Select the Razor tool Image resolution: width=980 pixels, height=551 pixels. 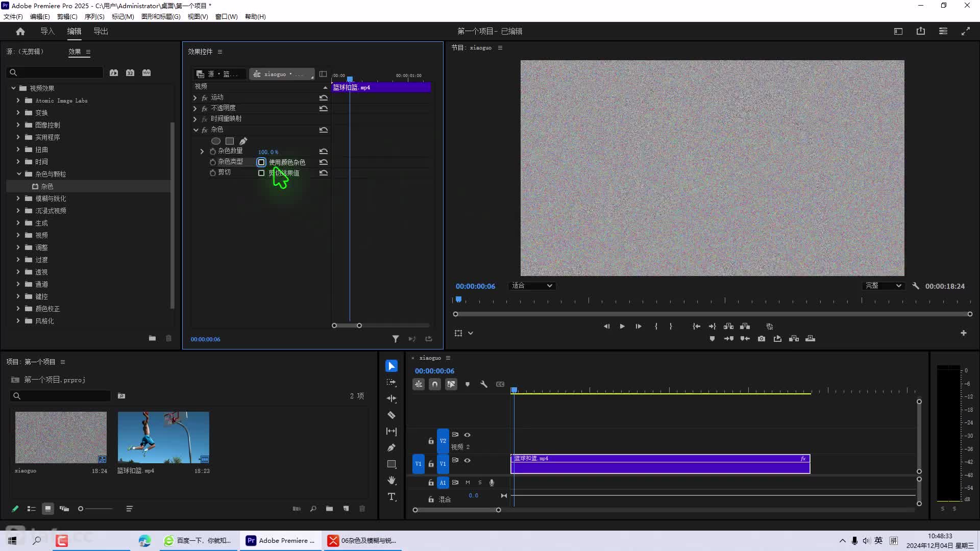(x=391, y=415)
